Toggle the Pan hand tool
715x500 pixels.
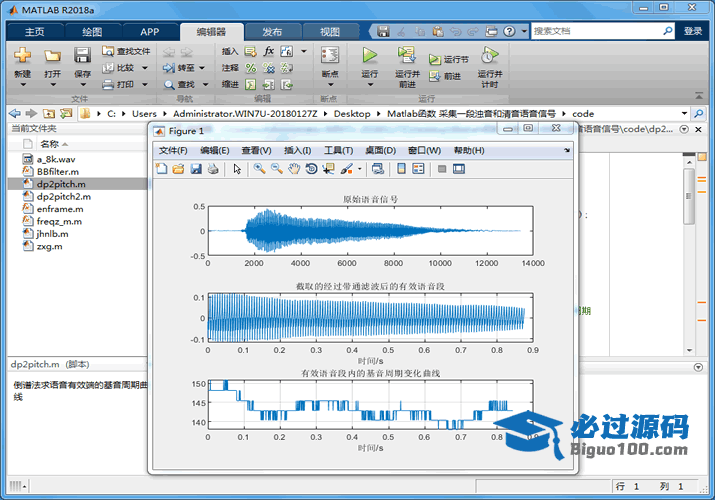pyautogui.click(x=294, y=169)
